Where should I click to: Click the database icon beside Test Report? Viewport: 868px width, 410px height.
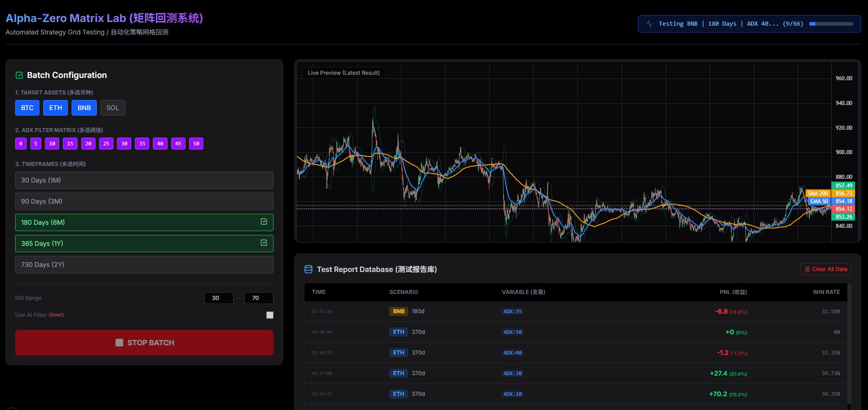pos(308,269)
